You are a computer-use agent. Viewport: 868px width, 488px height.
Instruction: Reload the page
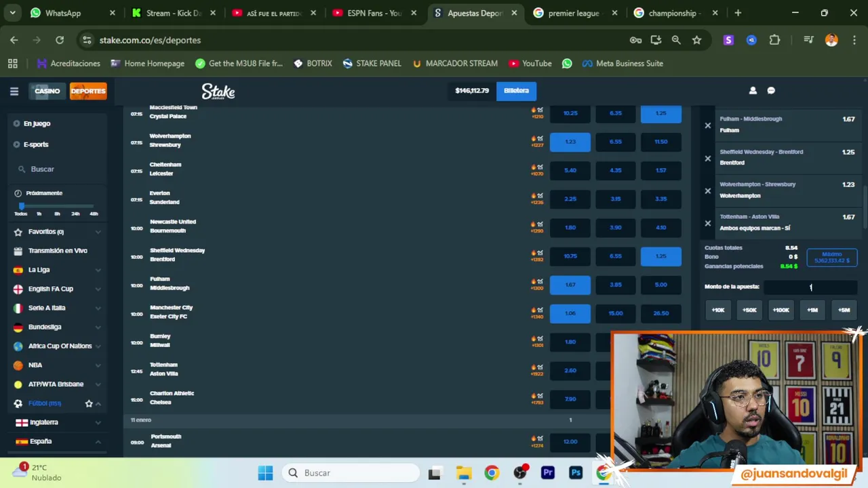point(60,40)
